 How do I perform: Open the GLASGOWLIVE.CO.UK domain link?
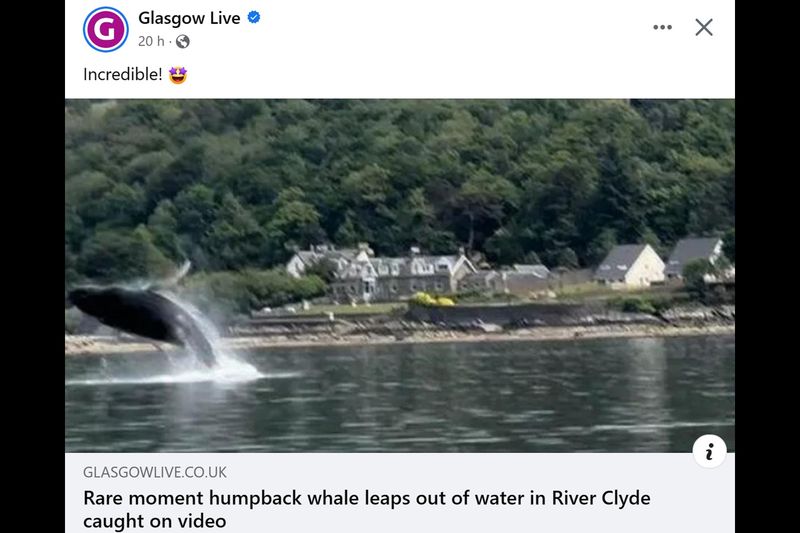coord(155,472)
